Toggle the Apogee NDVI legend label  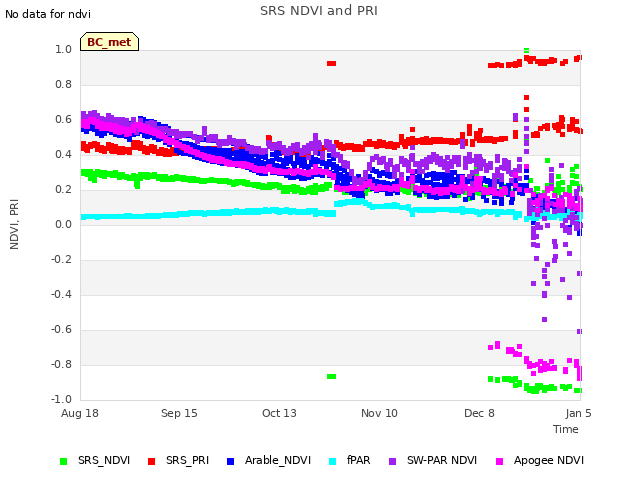click(x=549, y=460)
